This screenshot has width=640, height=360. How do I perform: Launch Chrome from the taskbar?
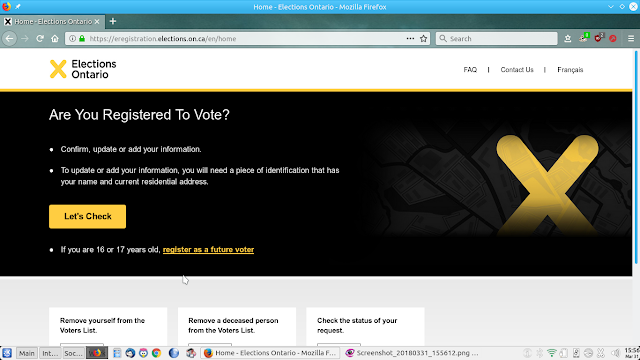tap(156, 353)
